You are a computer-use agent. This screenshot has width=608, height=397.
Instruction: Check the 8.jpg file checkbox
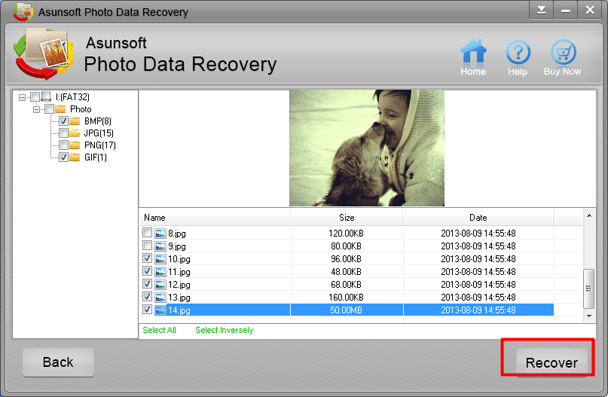tap(147, 232)
